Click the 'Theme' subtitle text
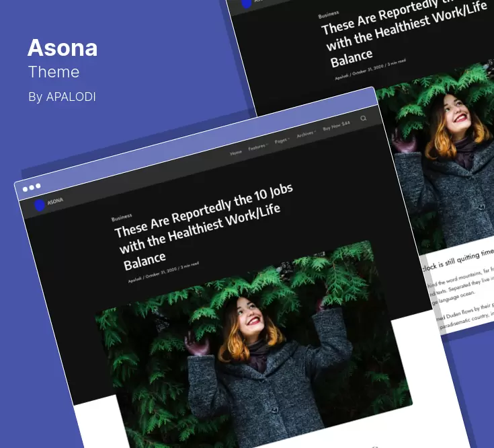The image size is (494, 448). coord(54,72)
